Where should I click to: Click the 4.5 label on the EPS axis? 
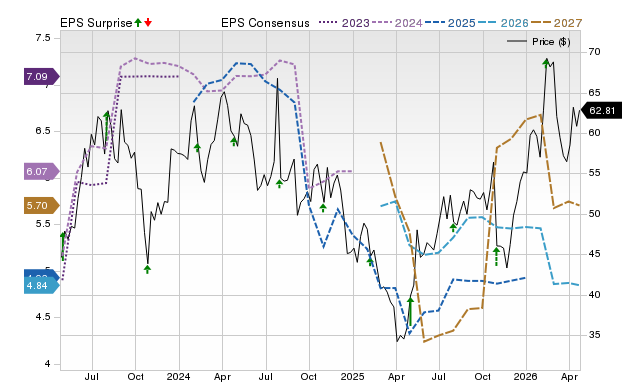[x=43, y=317]
